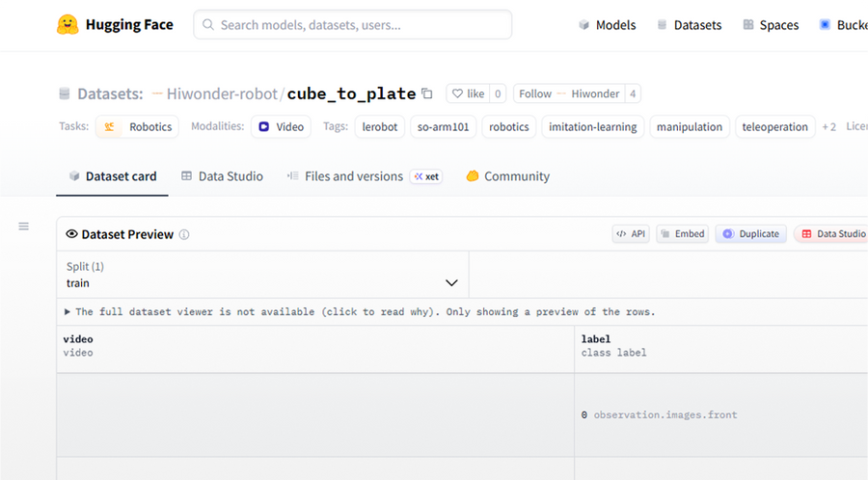Viewport: 868px width, 480px height.
Task: Expand the full dataset viewer not available notice
Action: (360, 312)
